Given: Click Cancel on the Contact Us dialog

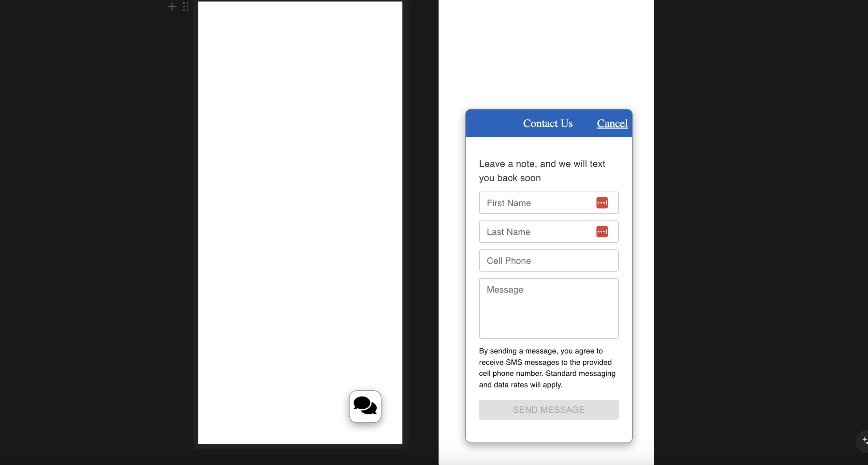Looking at the screenshot, I should tap(612, 123).
